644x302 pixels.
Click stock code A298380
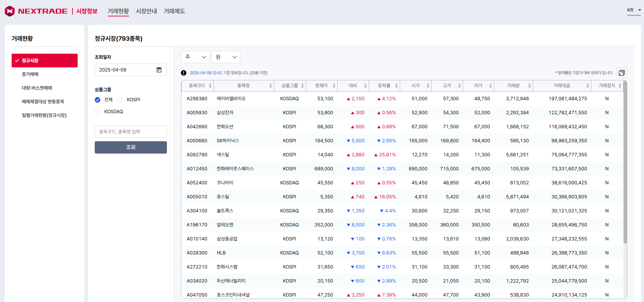click(x=197, y=99)
